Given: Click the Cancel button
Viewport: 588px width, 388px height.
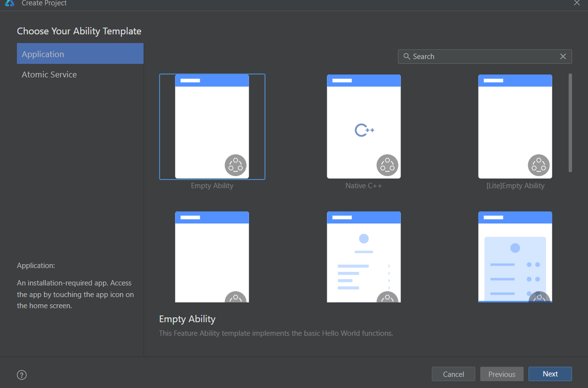Looking at the screenshot, I should point(454,374).
